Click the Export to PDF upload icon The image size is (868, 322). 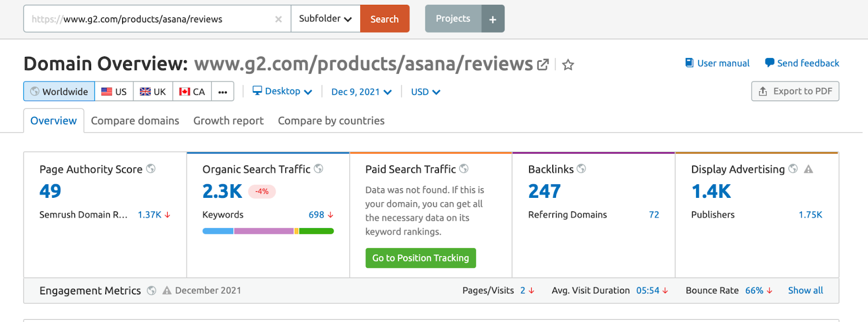coord(763,91)
